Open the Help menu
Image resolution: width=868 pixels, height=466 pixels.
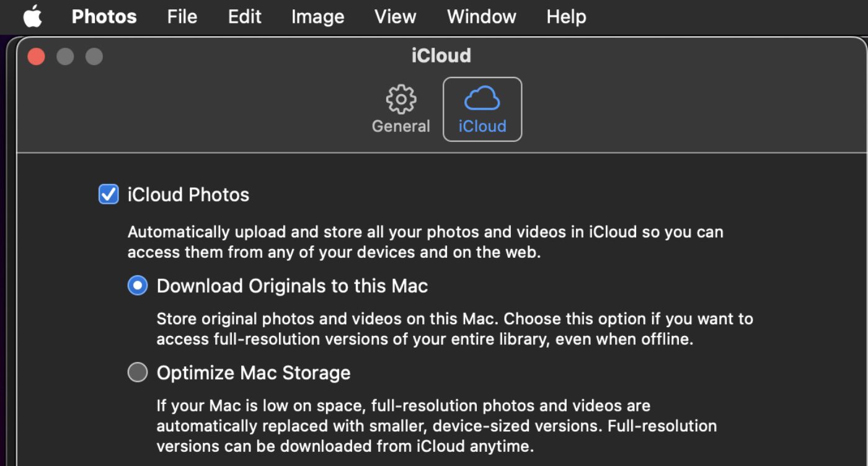point(565,17)
